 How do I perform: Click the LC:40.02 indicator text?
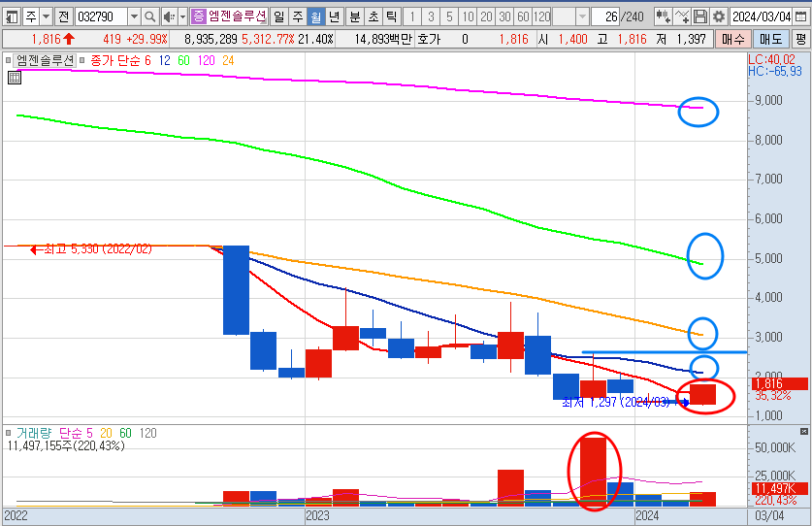coord(771,59)
